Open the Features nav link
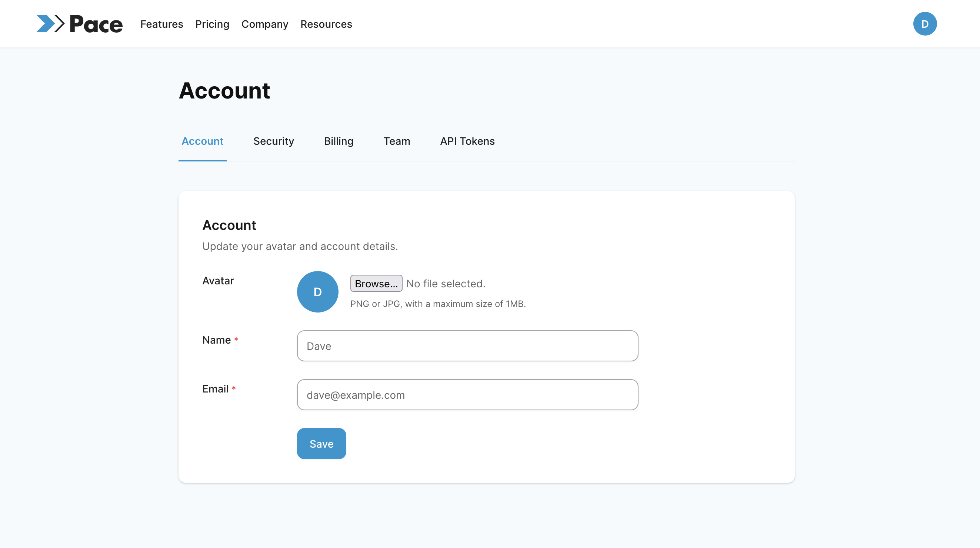The image size is (980, 548). point(162,24)
